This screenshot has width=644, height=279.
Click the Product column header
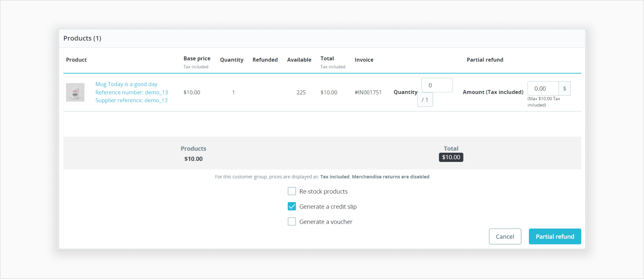pyautogui.click(x=76, y=60)
